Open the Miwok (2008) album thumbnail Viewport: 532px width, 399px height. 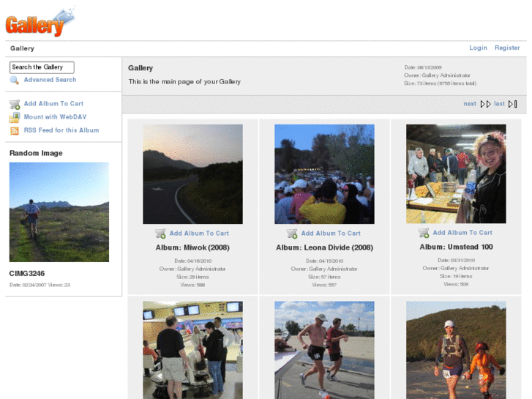[x=192, y=174]
